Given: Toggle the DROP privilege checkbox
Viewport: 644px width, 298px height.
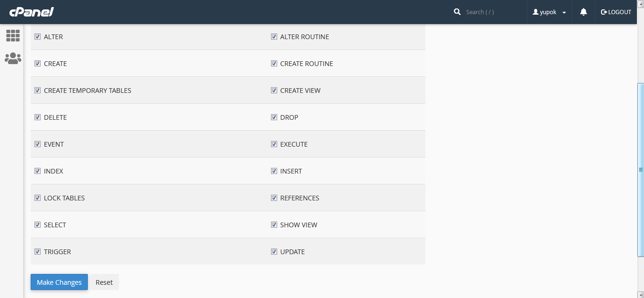Looking at the screenshot, I should [x=274, y=117].
